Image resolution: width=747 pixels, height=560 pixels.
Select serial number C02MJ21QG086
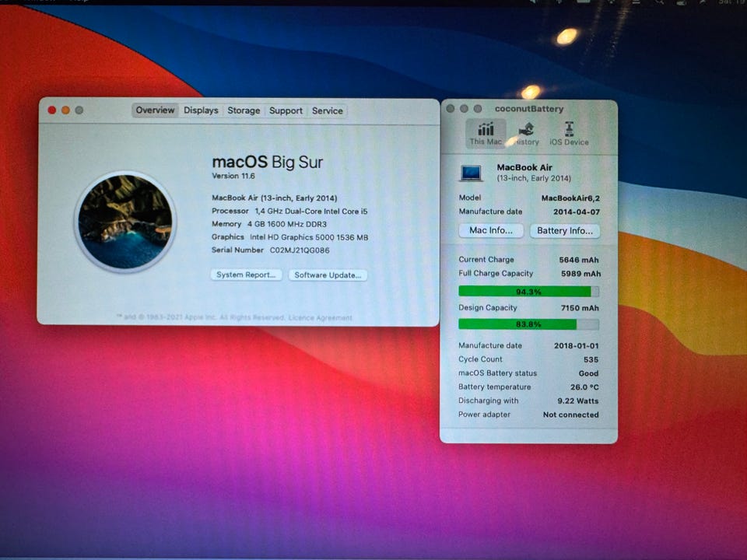300,250
